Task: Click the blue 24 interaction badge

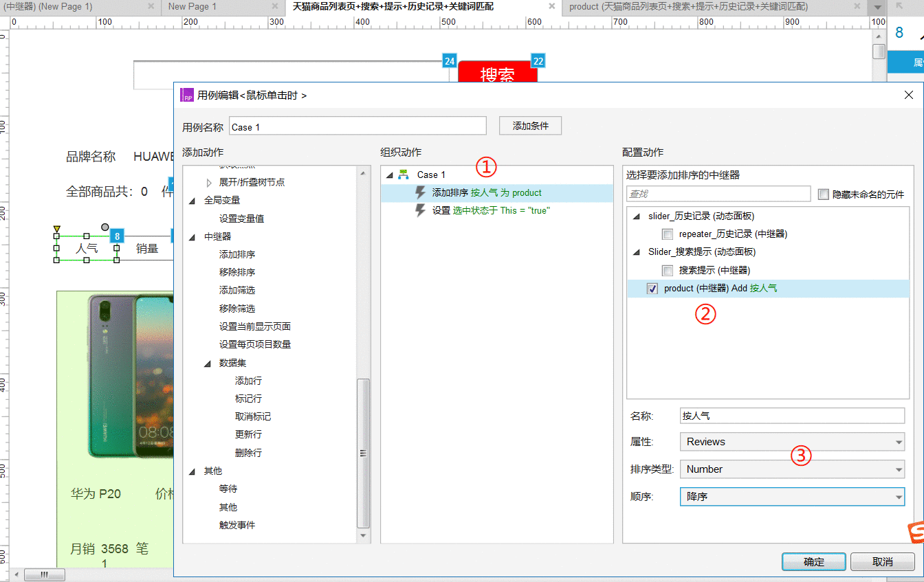Action: pos(450,61)
